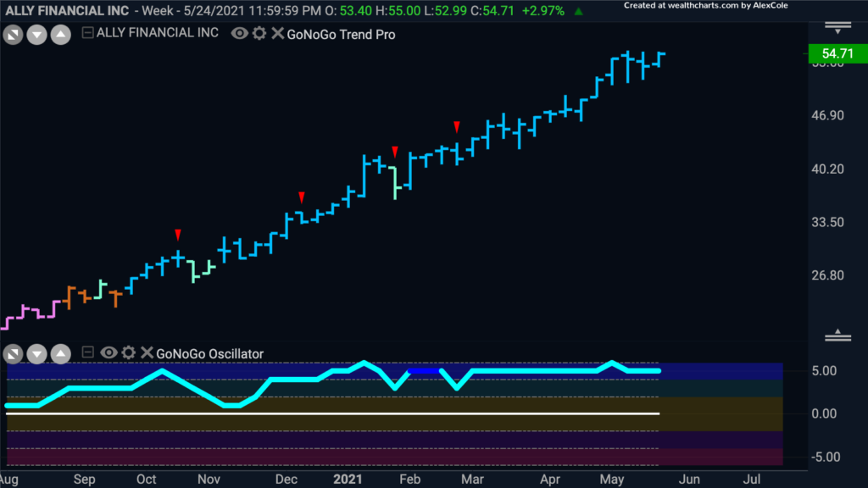Click the 26.80 price axis label

point(827,275)
